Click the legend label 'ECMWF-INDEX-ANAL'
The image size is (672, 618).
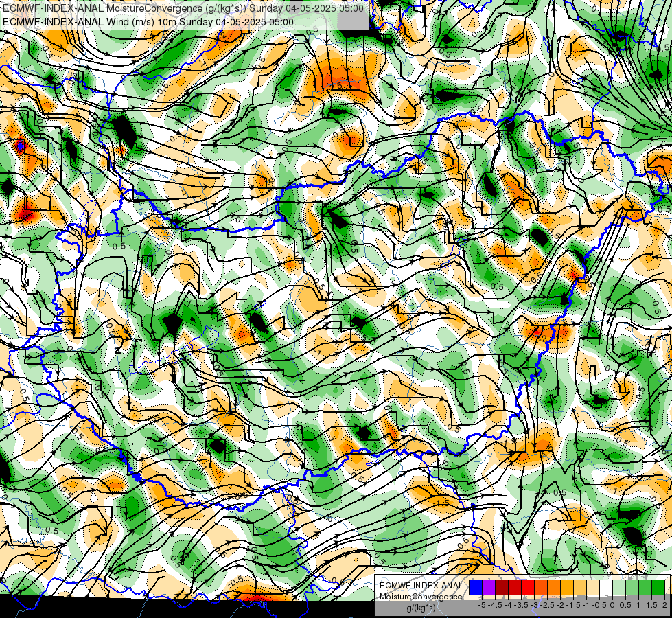pos(421,586)
